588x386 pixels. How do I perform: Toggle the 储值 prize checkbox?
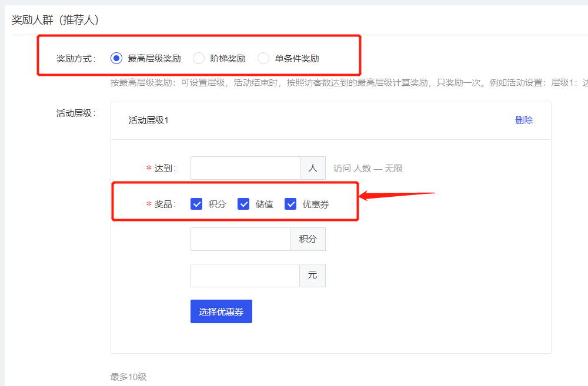coord(243,204)
